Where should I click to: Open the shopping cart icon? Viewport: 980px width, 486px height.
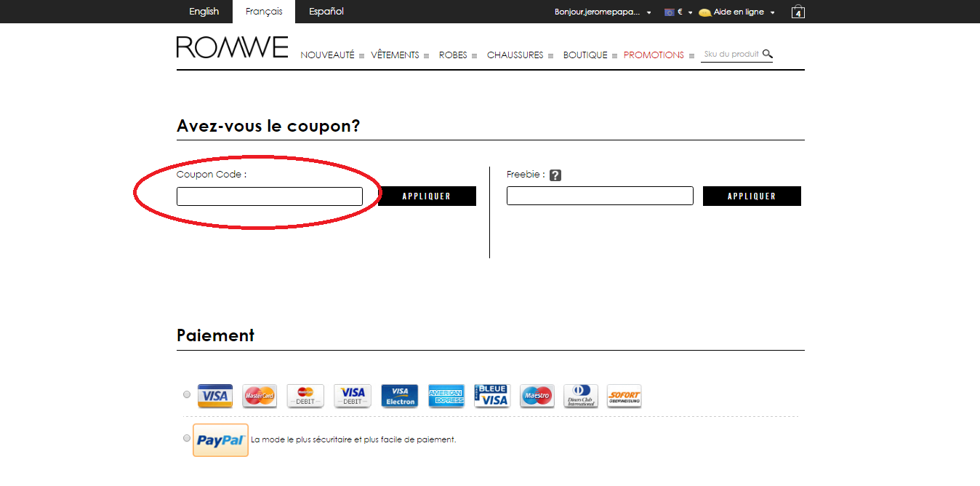(x=798, y=12)
